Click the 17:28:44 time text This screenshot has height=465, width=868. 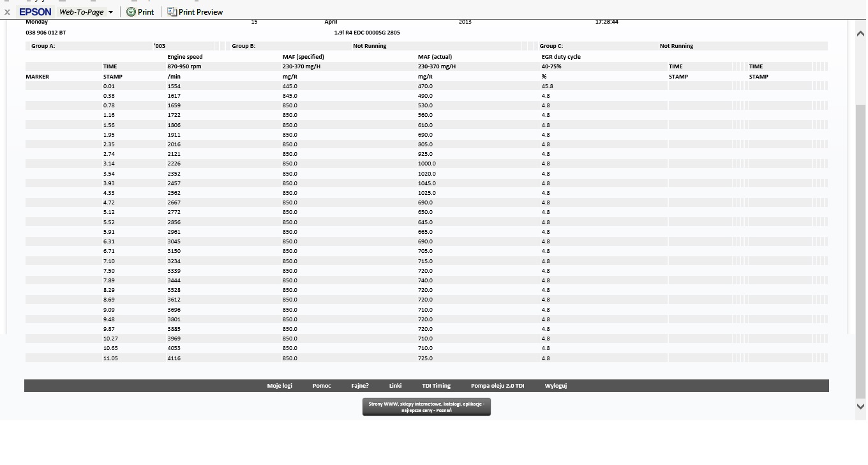pyautogui.click(x=606, y=22)
